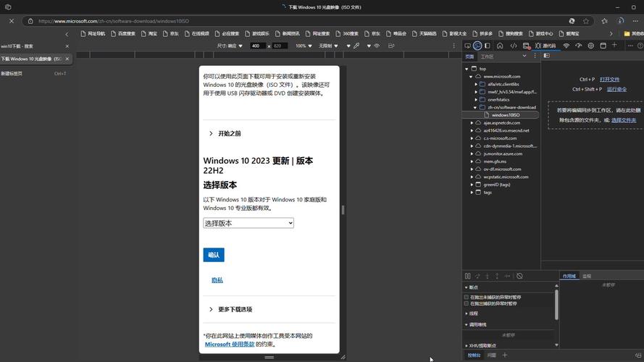The image size is (644, 362).
Task: Click the 打开文件 open file link
Action: coord(609,79)
